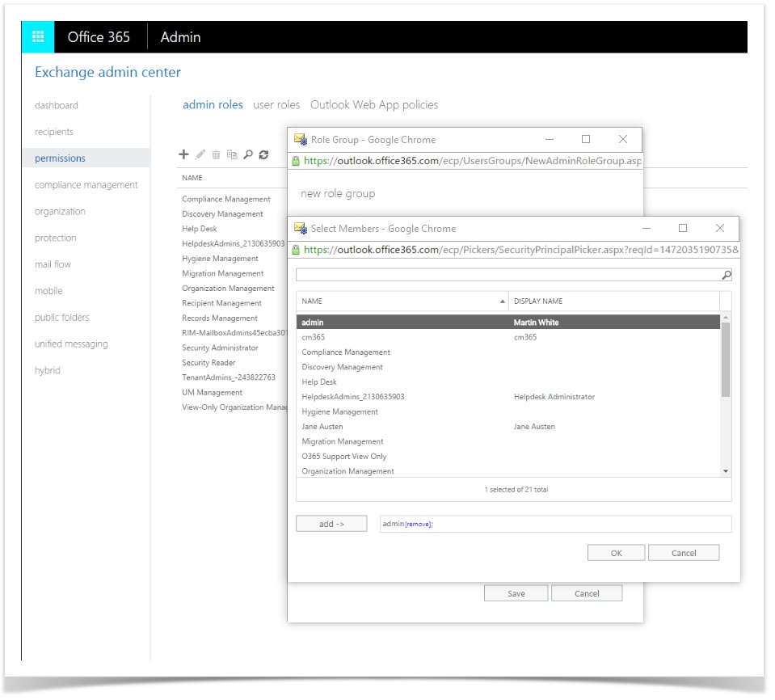Click Cancel in Select Members window

point(684,553)
